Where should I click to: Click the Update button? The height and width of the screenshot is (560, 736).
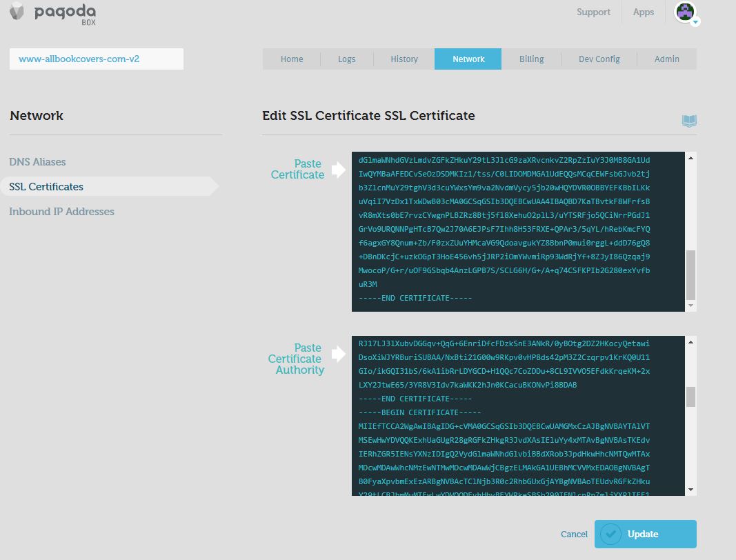(x=646, y=534)
